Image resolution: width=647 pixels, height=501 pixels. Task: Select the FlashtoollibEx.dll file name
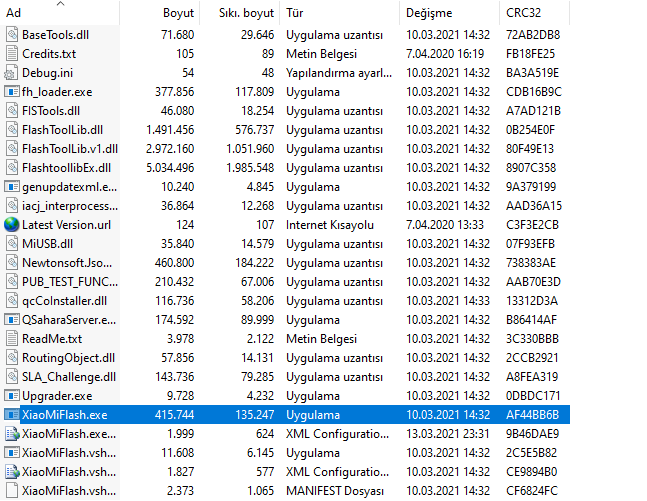[x=66, y=168]
